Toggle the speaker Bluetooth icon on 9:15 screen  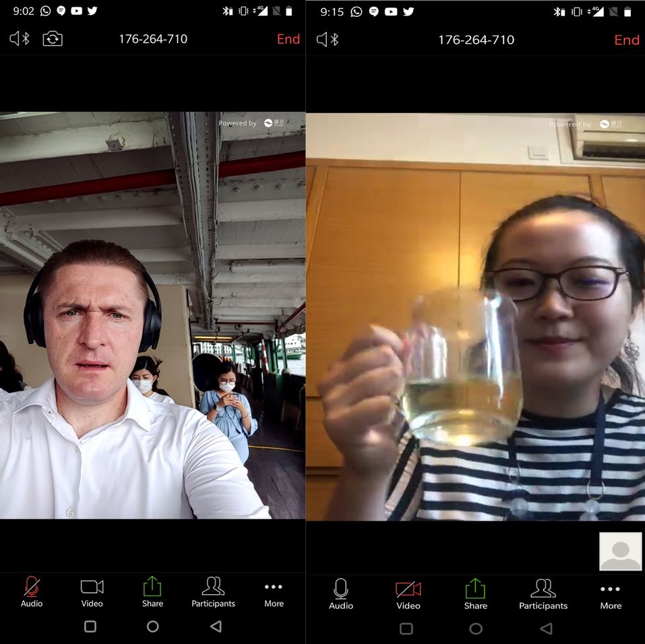click(327, 40)
